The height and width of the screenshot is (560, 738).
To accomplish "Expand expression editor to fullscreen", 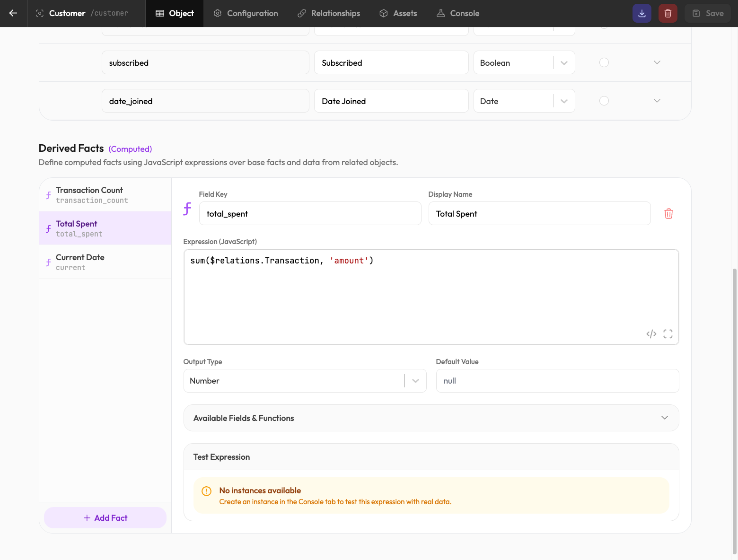I will coord(668,334).
